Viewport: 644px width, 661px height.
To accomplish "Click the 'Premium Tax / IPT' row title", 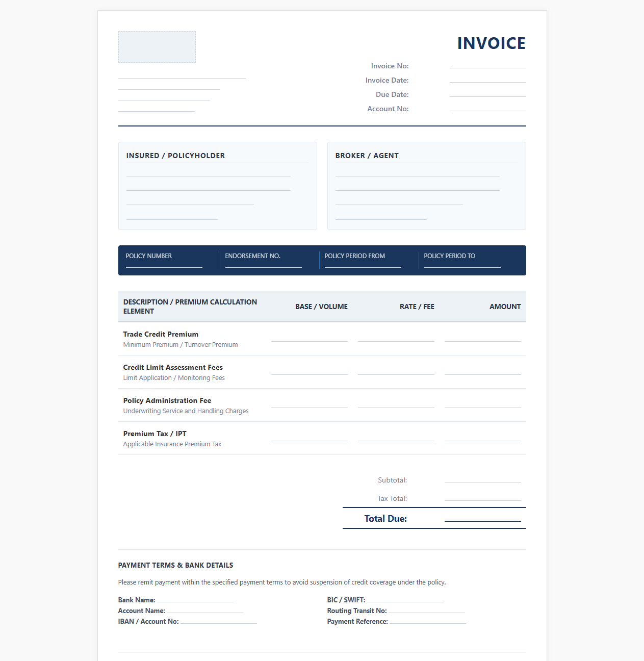I will (x=155, y=434).
